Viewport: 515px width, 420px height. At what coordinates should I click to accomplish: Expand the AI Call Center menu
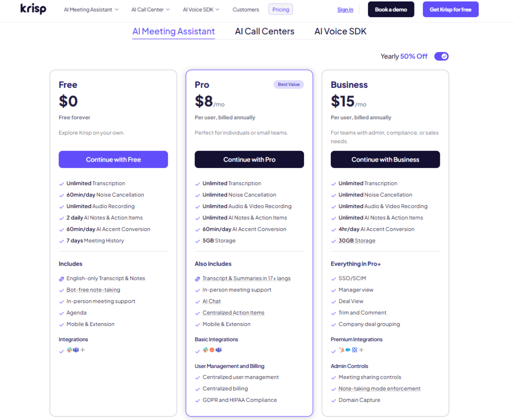pyautogui.click(x=150, y=9)
